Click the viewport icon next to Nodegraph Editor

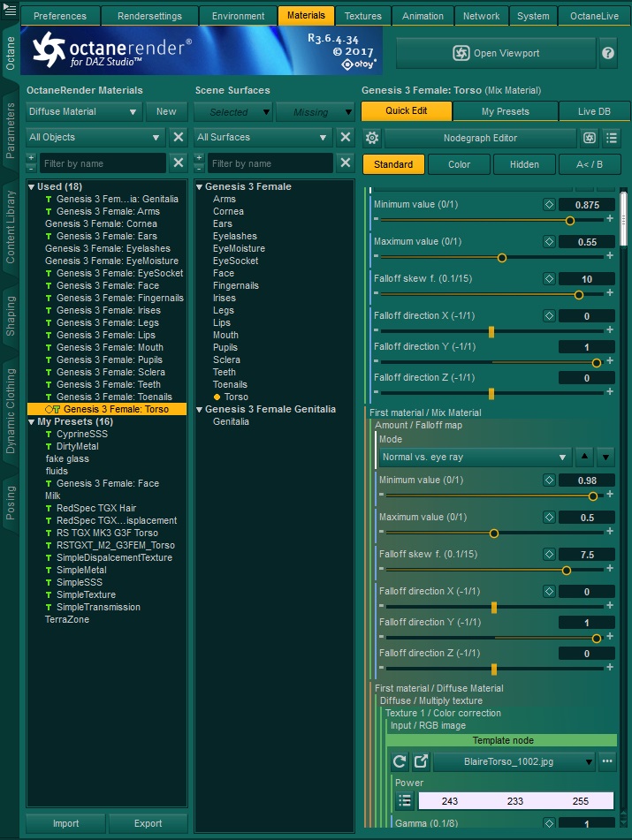click(590, 138)
